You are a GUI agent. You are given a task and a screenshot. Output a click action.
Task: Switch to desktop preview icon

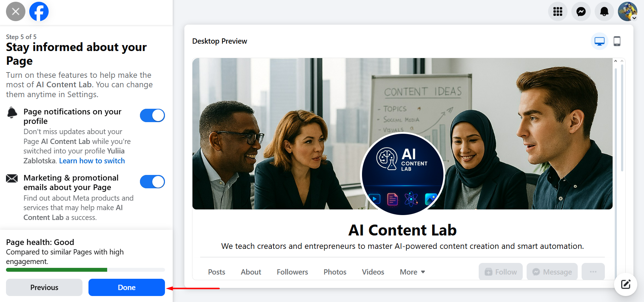click(599, 42)
